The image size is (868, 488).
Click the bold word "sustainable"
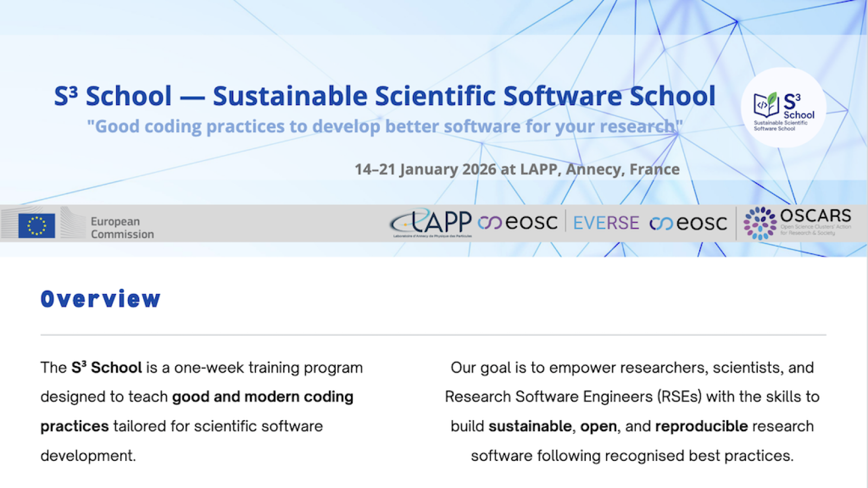click(x=529, y=426)
